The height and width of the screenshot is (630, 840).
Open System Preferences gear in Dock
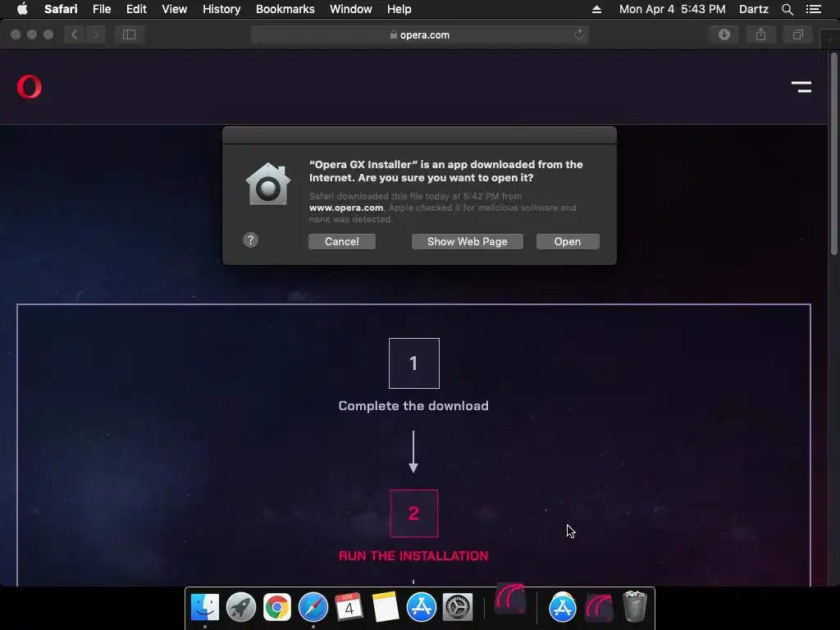point(458,607)
